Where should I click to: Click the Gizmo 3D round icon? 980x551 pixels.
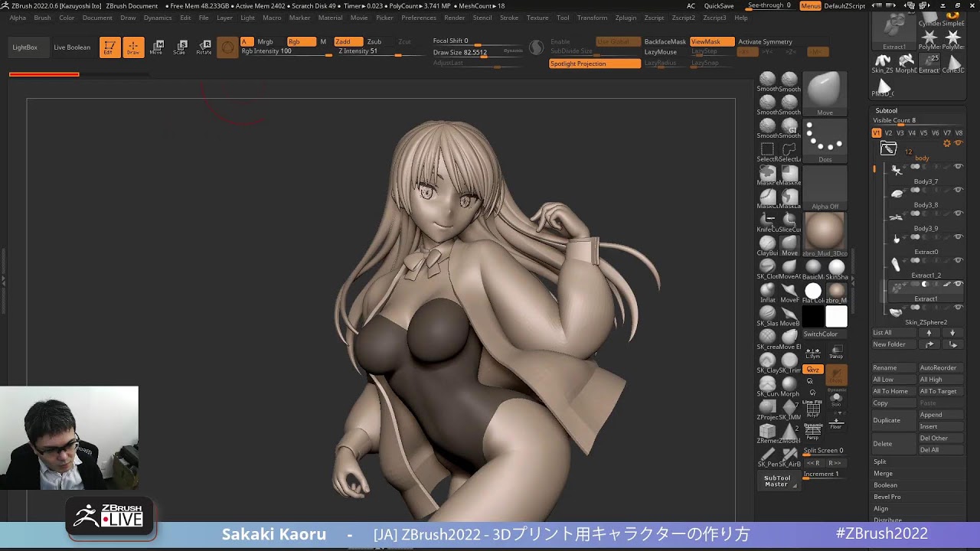click(x=227, y=47)
